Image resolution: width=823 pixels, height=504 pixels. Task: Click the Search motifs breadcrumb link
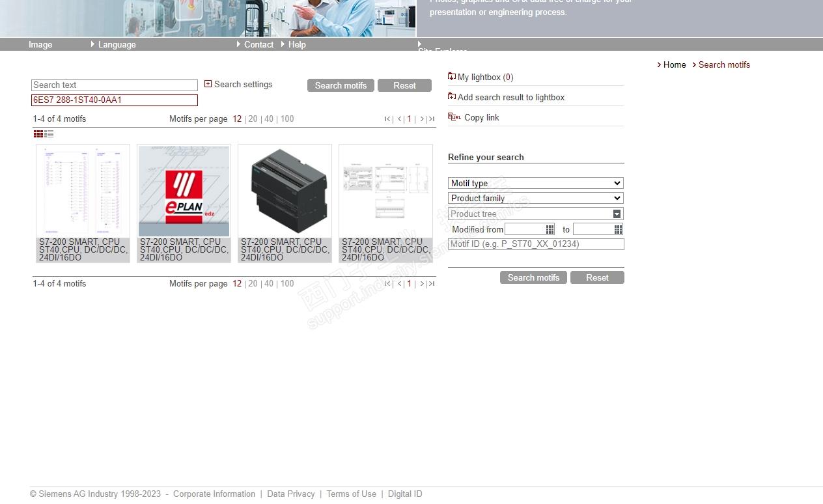pos(724,64)
